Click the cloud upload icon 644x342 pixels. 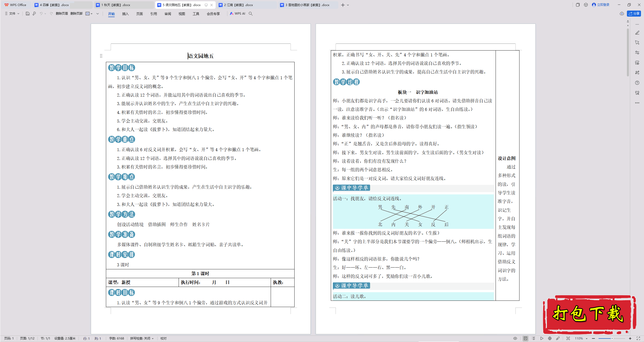click(622, 14)
